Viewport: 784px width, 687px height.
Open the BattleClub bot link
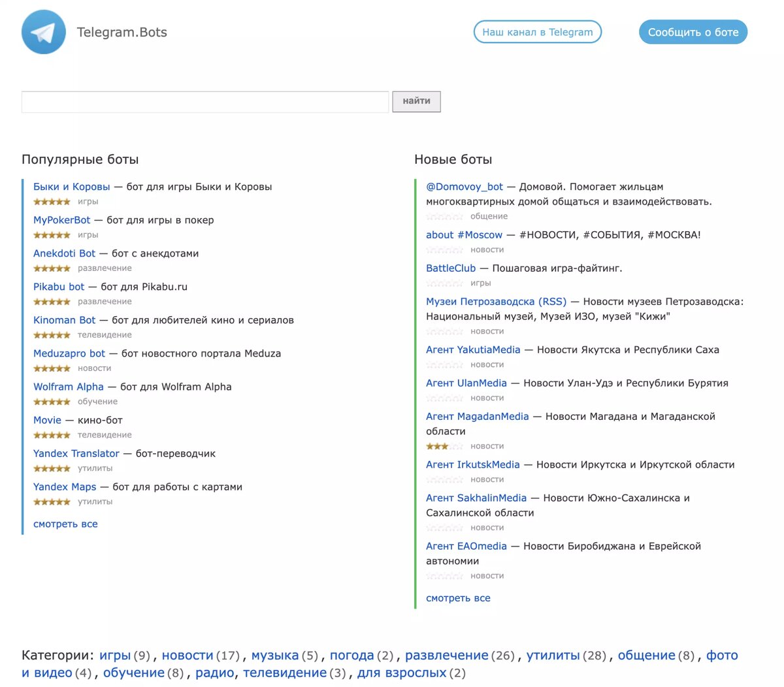[451, 268]
